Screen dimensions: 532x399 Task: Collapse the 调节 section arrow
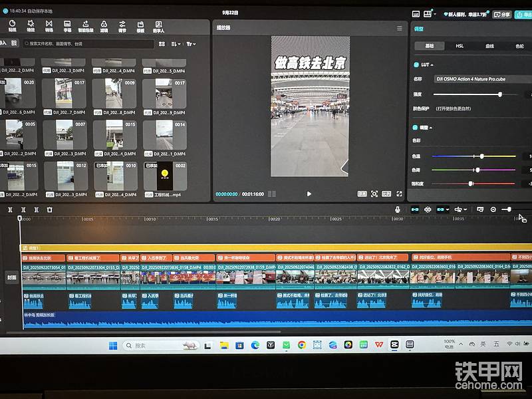pyautogui.click(x=431, y=128)
